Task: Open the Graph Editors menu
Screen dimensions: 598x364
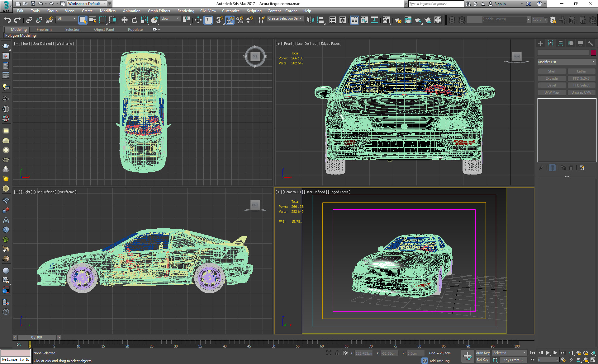Action: coord(159,11)
